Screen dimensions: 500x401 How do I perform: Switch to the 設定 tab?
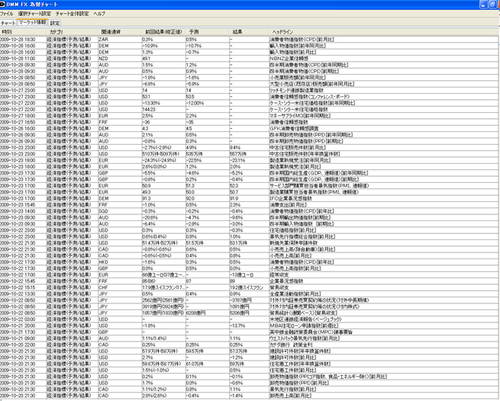(55, 23)
